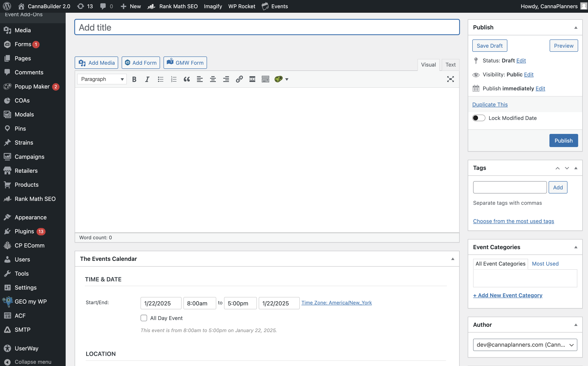
Task: Click the Save Draft button
Action: (490, 46)
